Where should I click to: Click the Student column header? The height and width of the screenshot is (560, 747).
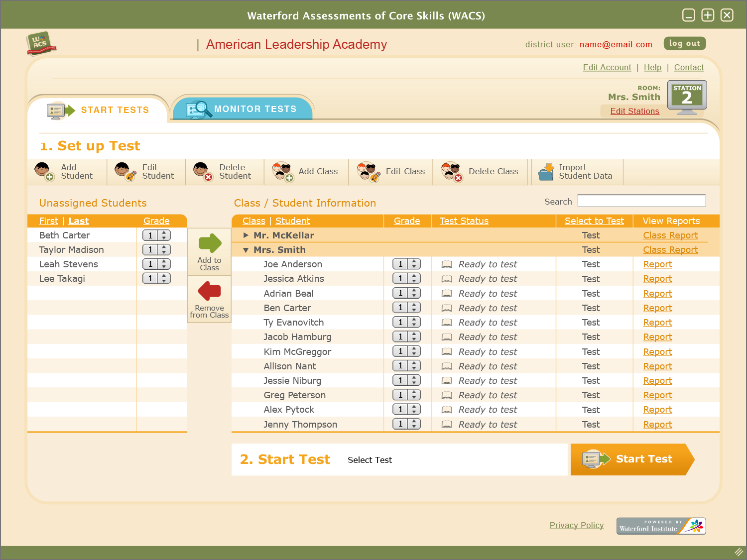292,221
